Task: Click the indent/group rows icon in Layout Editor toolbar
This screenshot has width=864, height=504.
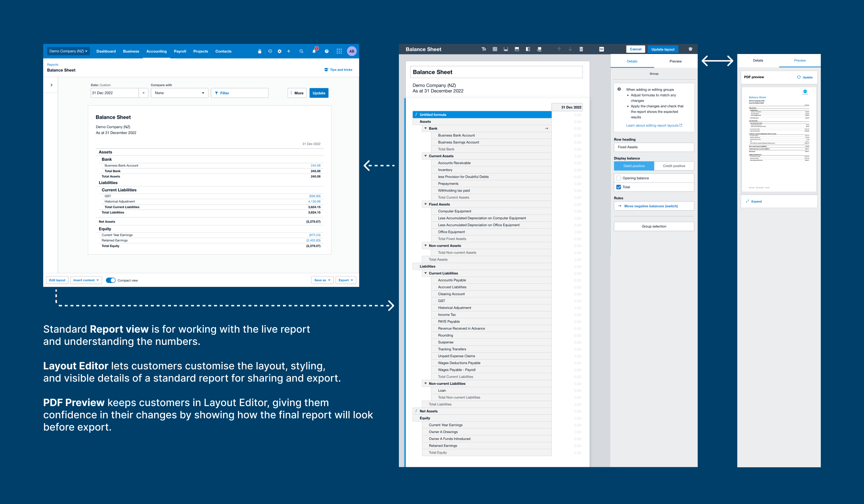Action: 539,49
